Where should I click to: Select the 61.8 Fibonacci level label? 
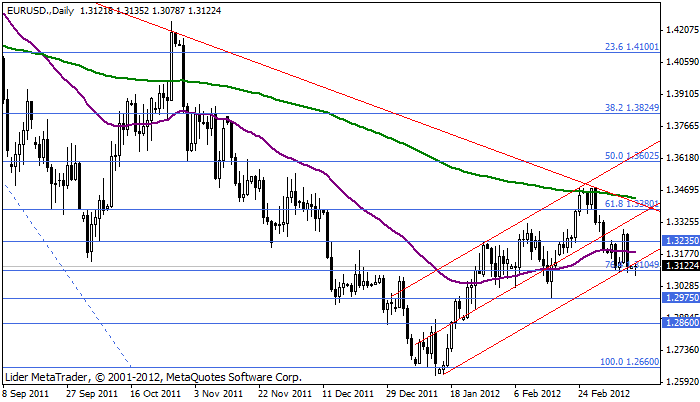[632, 204]
